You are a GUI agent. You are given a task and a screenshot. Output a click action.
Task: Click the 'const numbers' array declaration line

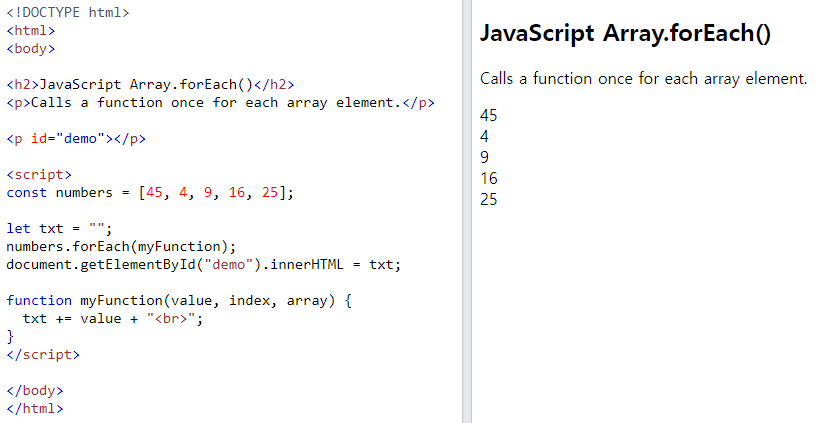pos(150,193)
